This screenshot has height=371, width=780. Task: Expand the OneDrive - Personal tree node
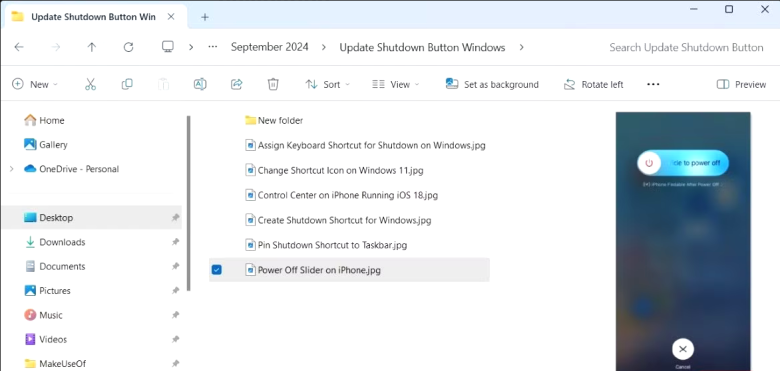point(11,169)
